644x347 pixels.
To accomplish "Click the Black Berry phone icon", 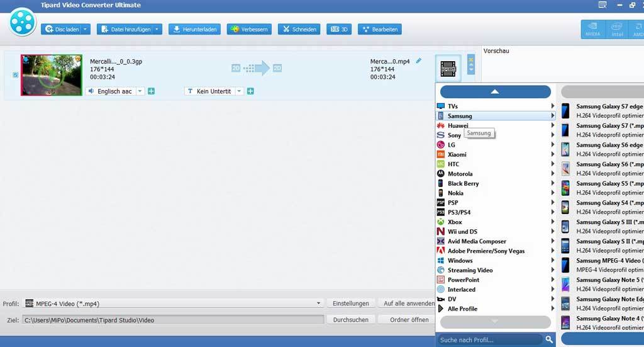I will coord(441,183).
